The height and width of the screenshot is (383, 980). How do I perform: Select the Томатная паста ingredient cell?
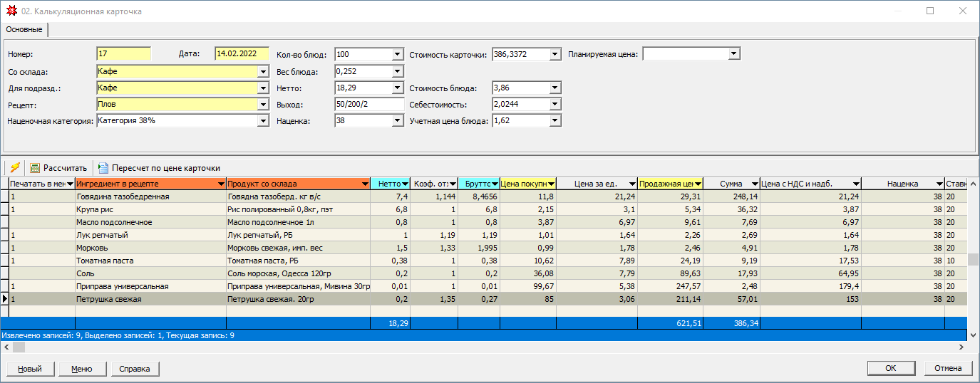coord(150,261)
